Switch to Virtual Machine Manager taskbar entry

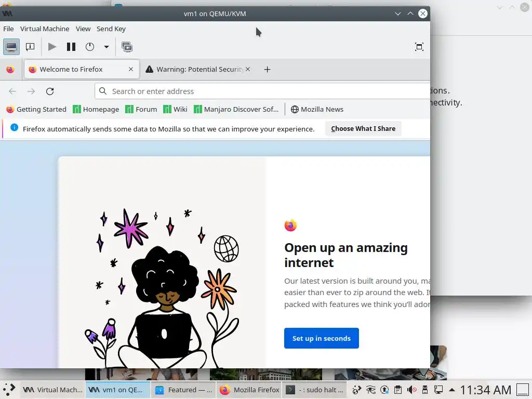[x=52, y=390]
